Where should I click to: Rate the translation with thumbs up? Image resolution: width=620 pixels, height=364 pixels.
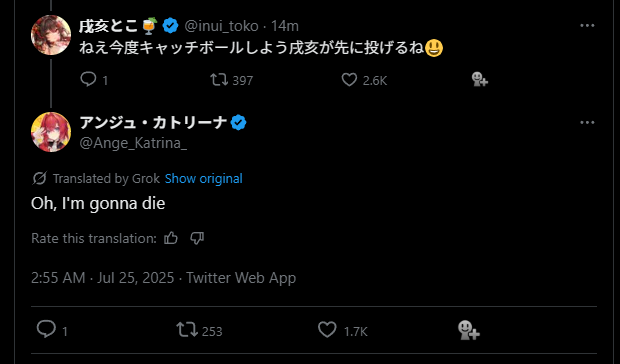(x=171, y=238)
